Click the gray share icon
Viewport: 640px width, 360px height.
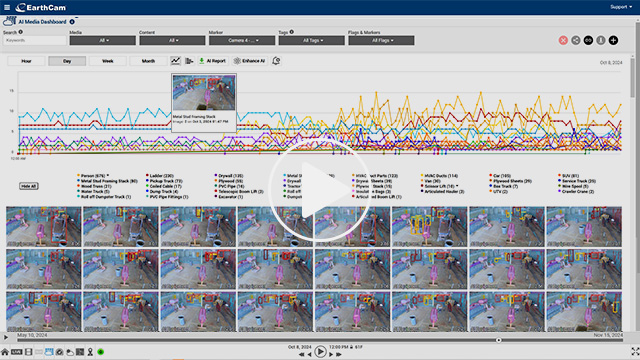coord(576,40)
